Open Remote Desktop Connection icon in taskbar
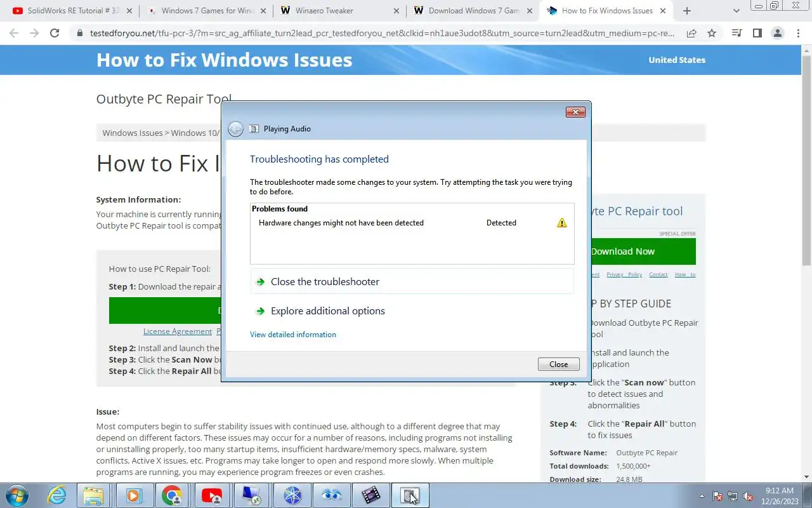Viewport: 812px width, 508px height. [x=251, y=495]
